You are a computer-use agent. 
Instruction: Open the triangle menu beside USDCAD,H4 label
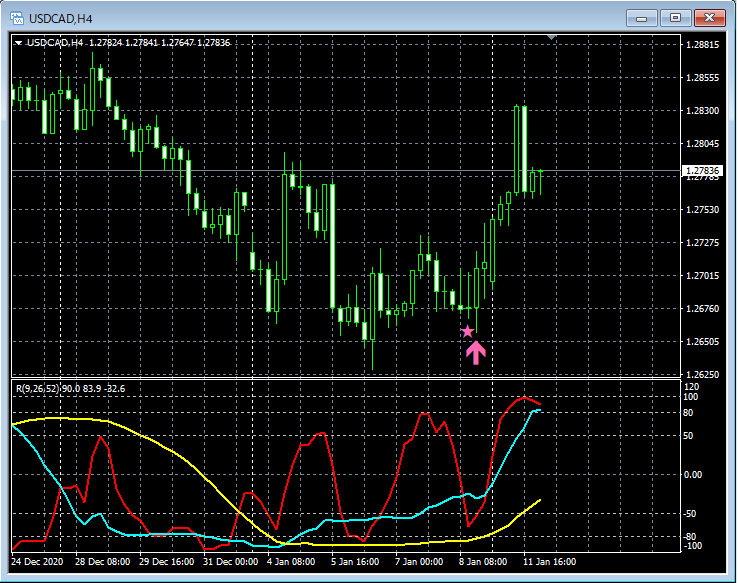click(18, 43)
